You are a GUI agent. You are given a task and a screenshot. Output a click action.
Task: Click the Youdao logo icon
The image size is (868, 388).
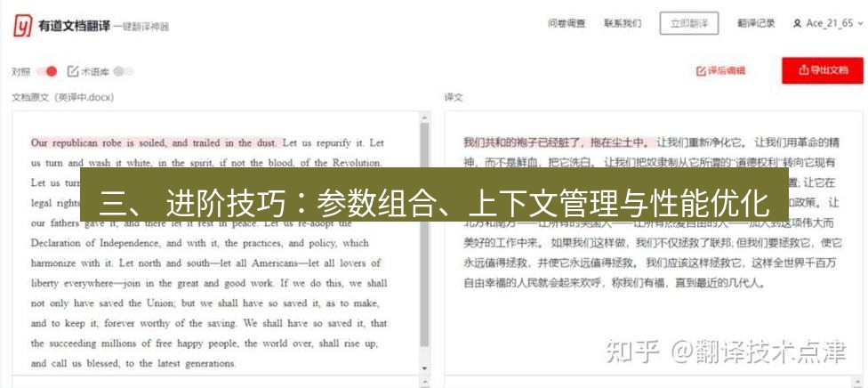(23, 26)
